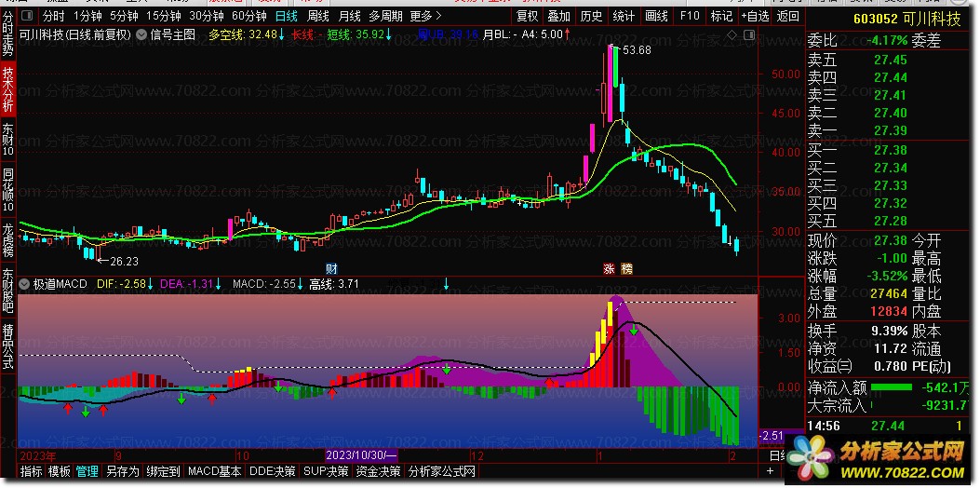Click the 另存为 save-as tab

[123, 471]
